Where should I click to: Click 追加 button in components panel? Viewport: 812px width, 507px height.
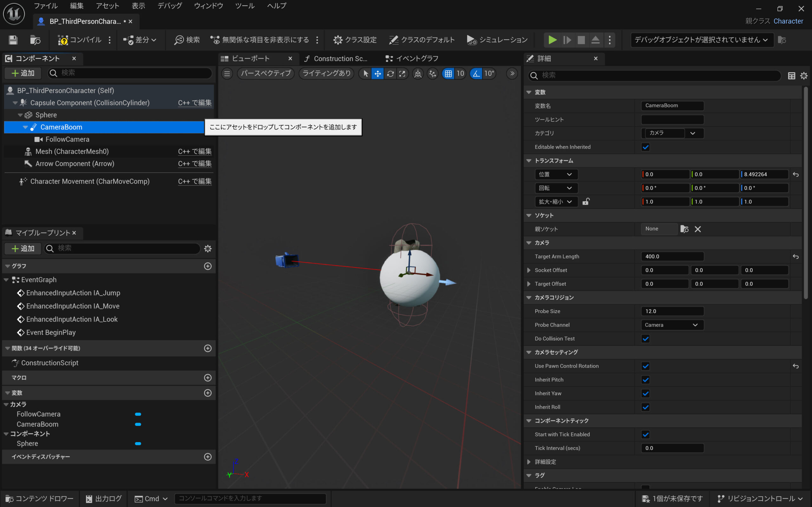tap(23, 73)
